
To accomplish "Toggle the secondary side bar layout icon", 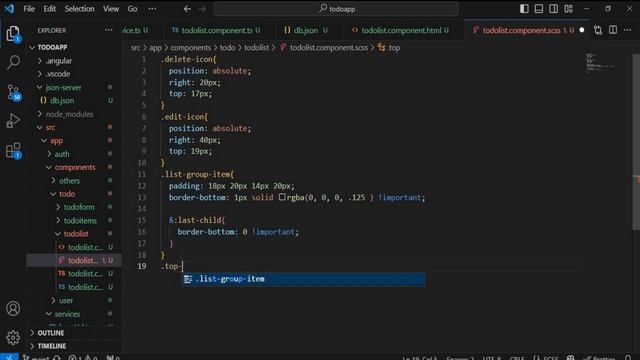I will (553, 9).
